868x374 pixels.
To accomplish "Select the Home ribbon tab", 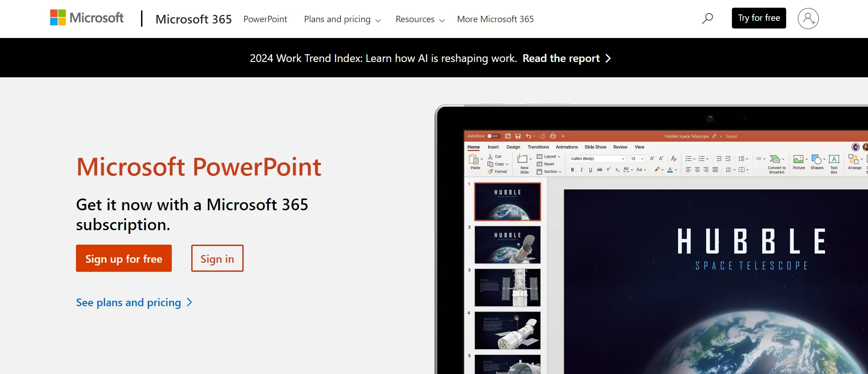I will pos(473,147).
